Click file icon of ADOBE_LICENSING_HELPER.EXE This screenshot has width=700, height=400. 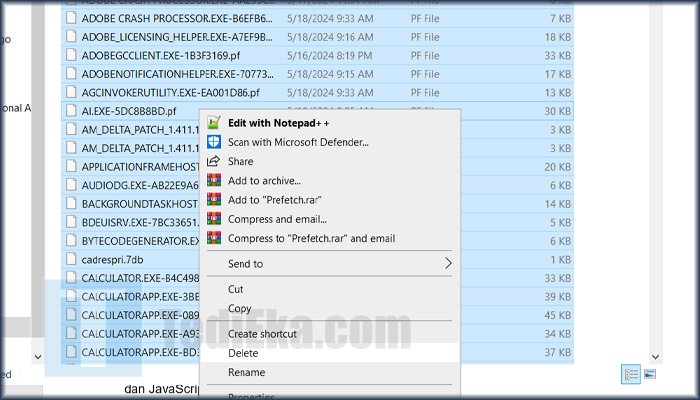point(71,36)
